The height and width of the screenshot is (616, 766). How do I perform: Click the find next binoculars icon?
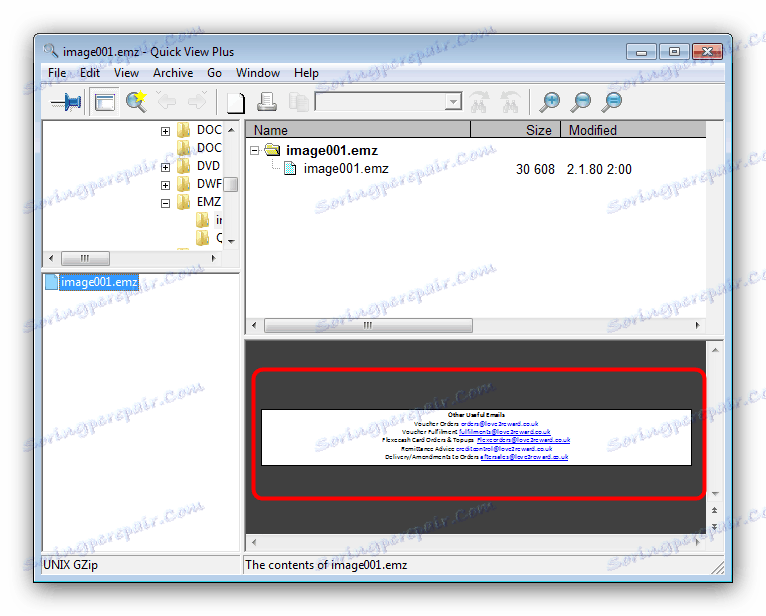pyautogui.click(x=479, y=102)
